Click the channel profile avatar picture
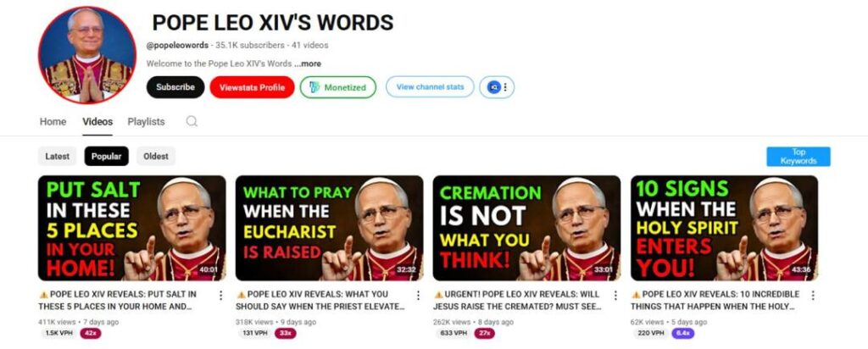868x349 pixels. click(x=87, y=55)
